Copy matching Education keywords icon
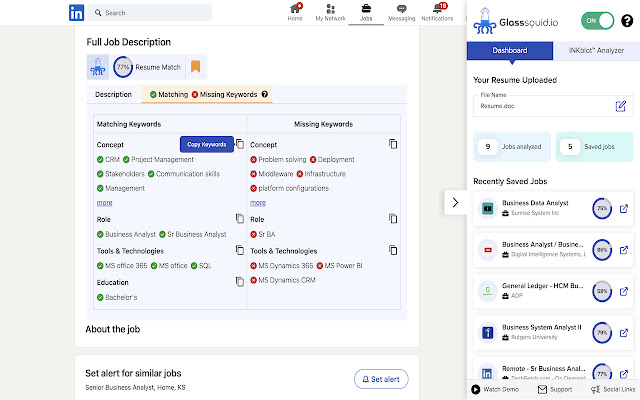 click(x=240, y=281)
